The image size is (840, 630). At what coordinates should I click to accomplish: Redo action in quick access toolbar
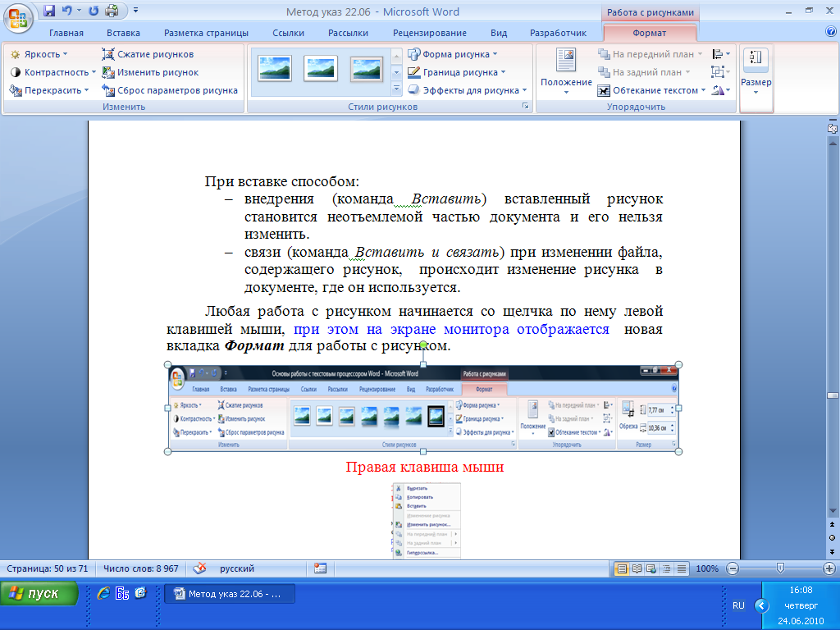(x=94, y=10)
